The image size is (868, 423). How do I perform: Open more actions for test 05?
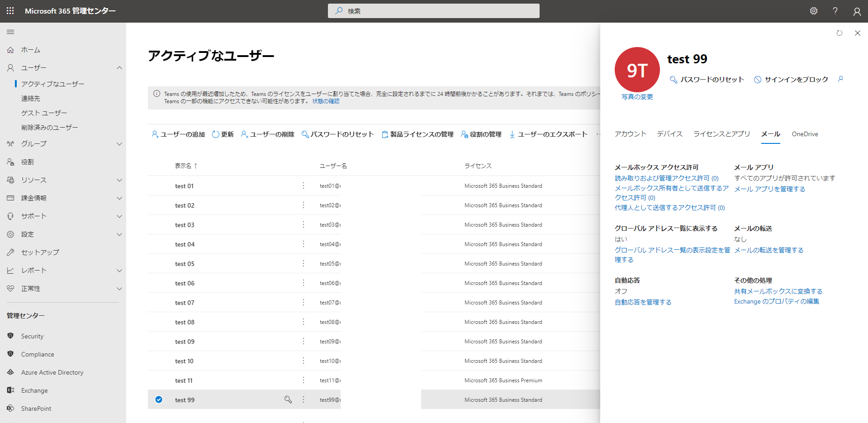tap(304, 263)
